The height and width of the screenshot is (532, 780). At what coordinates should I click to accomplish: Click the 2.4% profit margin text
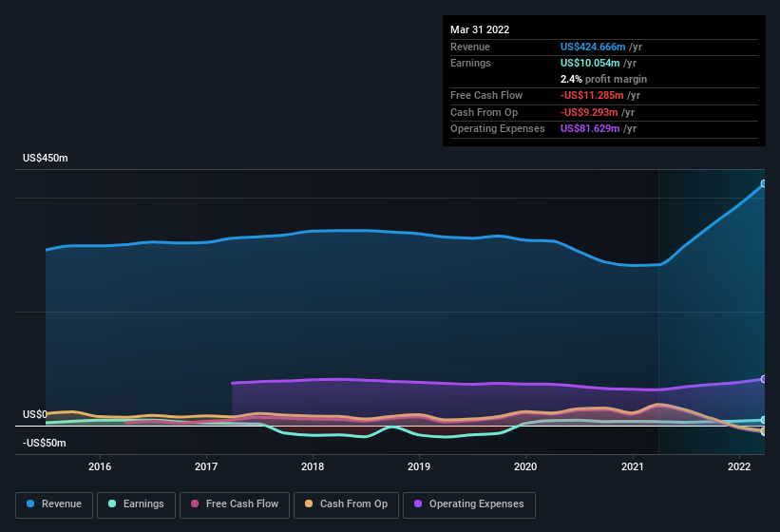click(603, 79)
